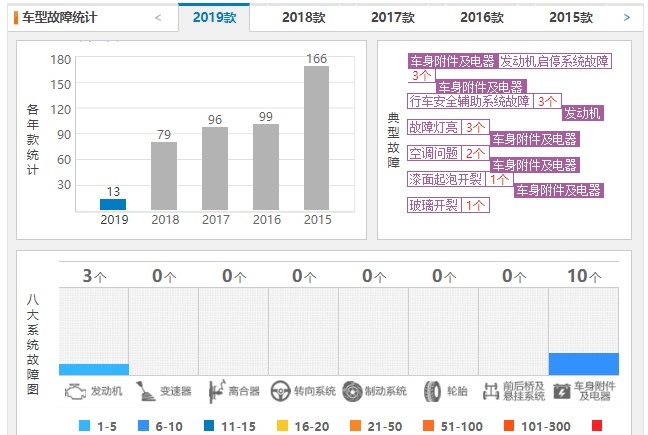Click the 2019 x-axis year label
This screenshot has height=435, width=648.
tap(114, 219)
